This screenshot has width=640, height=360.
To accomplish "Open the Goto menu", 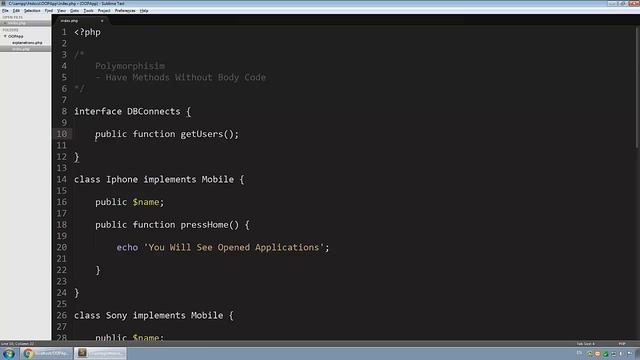I will click(x=75, y=11).
